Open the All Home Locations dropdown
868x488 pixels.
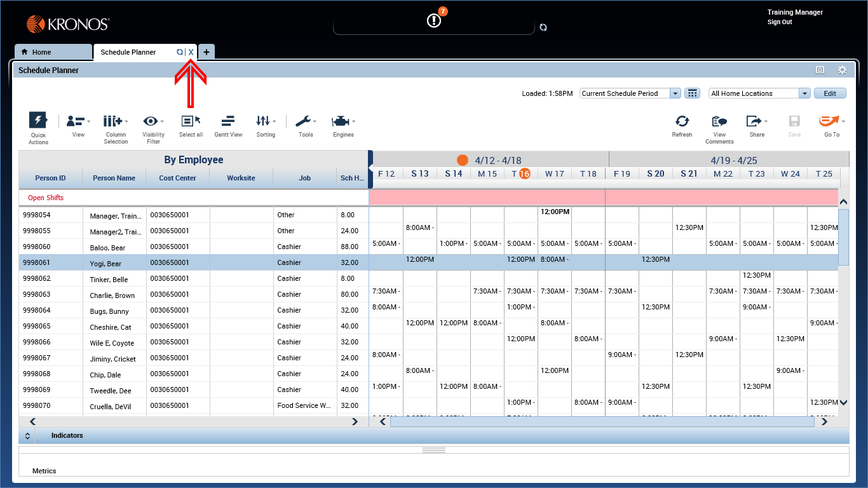click(x=805, y=93)
